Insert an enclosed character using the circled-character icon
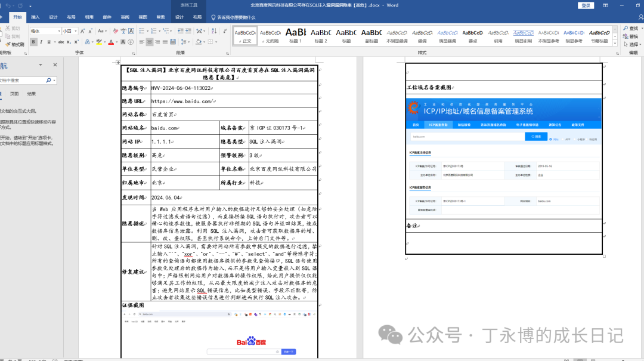 pyautogui.click(x=131, y=42)
